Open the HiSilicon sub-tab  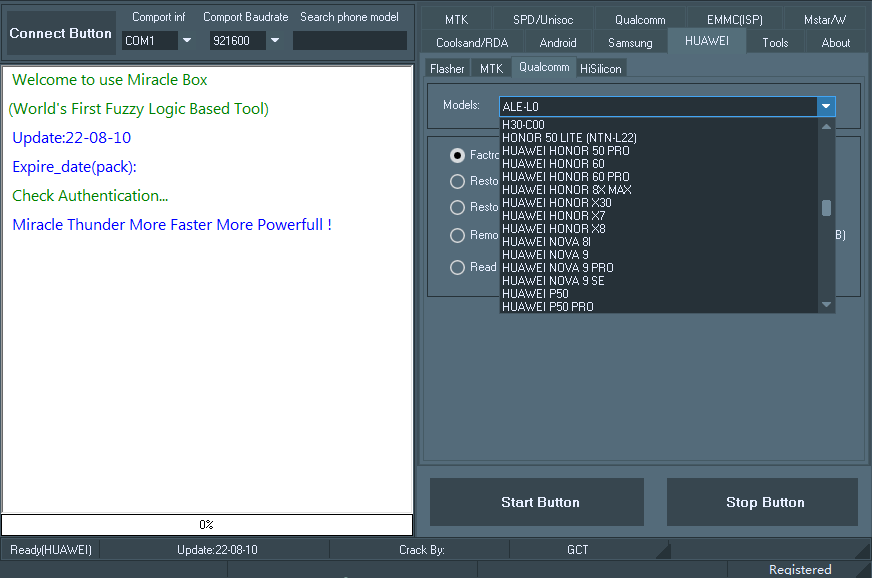[x=601, y=68]
